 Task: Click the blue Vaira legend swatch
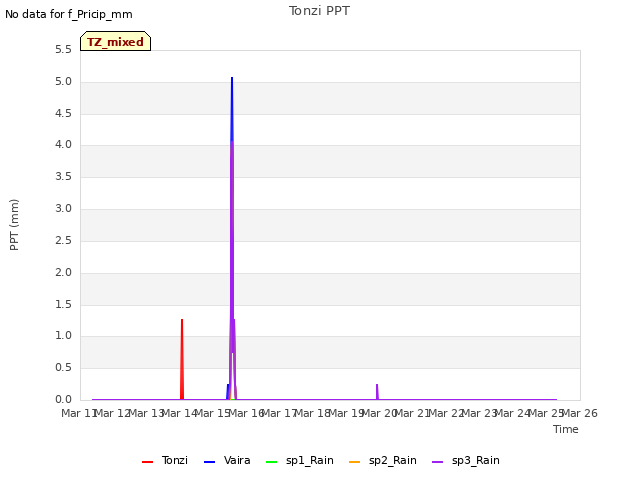pyautogui.click(x=209, y=462)
